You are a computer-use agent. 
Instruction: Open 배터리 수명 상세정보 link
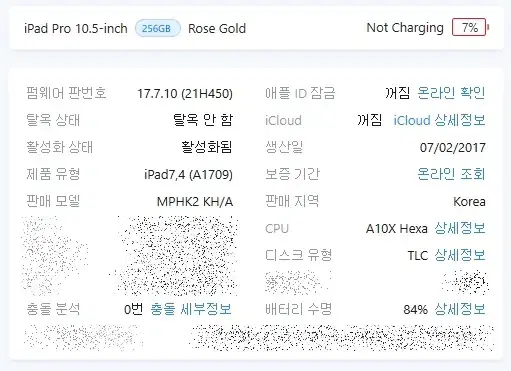point(460,309)
